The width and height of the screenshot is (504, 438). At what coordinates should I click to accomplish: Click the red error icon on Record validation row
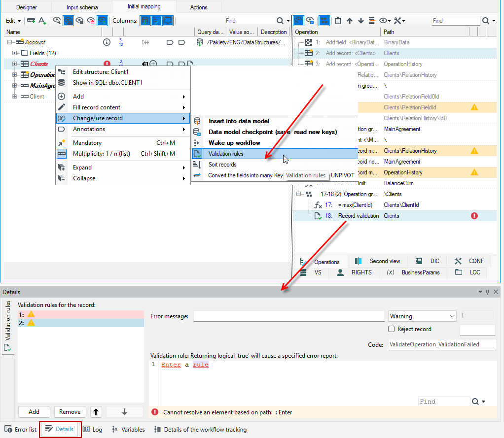pos(474,216)
